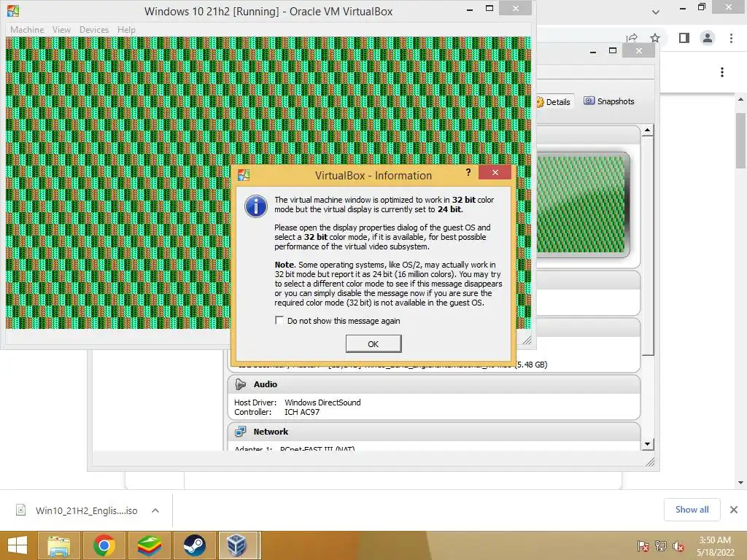Open the Devices menu in the VM window

click(x=94, y=29)
